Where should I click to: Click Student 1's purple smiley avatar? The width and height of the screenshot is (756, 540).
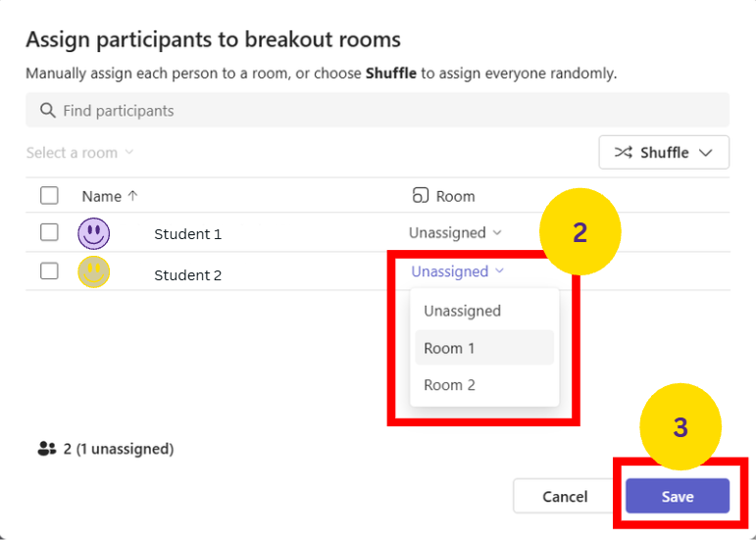click(94, 233)
